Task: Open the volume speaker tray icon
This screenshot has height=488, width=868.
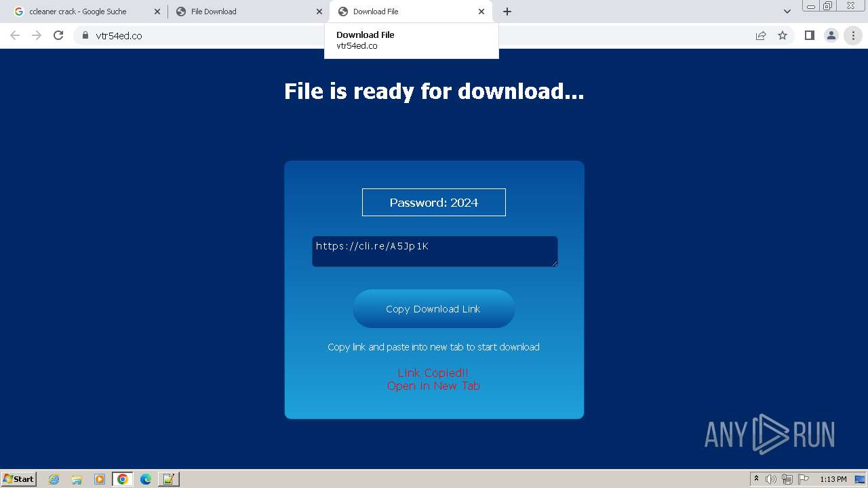Action: (771, 479)
